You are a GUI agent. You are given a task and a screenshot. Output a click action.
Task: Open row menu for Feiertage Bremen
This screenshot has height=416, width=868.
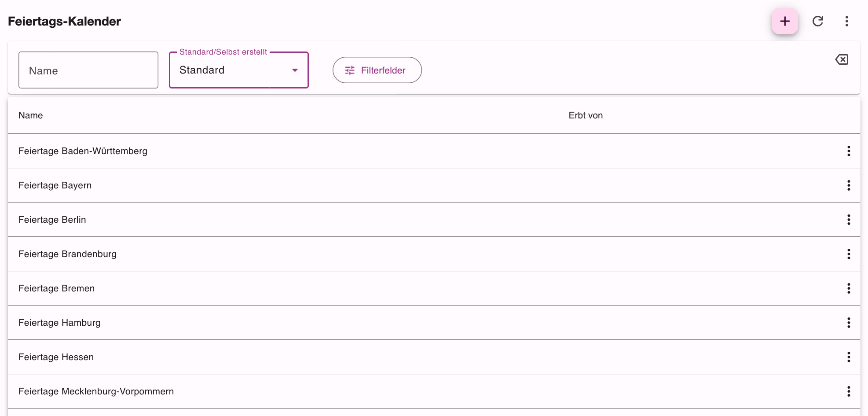point(849,288)
